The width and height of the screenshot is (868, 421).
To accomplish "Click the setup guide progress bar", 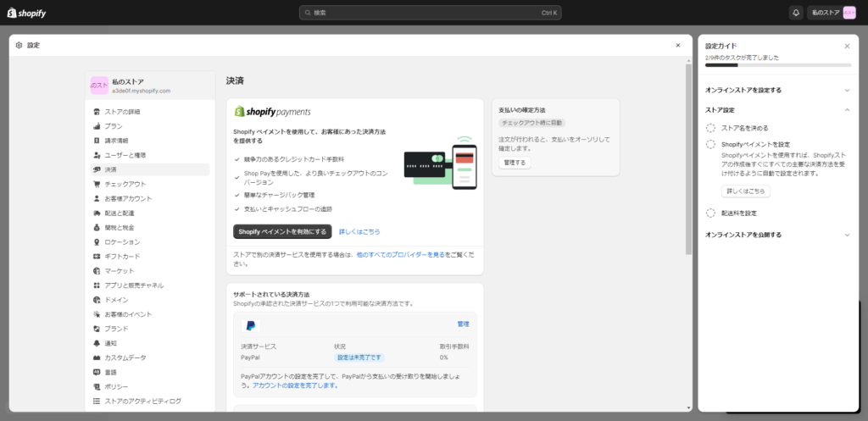I will coord(778,65).
